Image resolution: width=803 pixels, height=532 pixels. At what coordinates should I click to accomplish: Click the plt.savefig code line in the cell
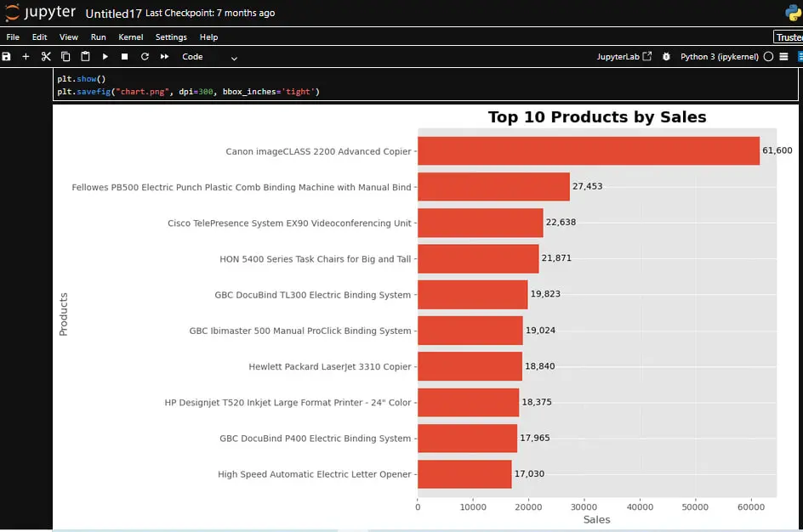click(x=189, y=92)
